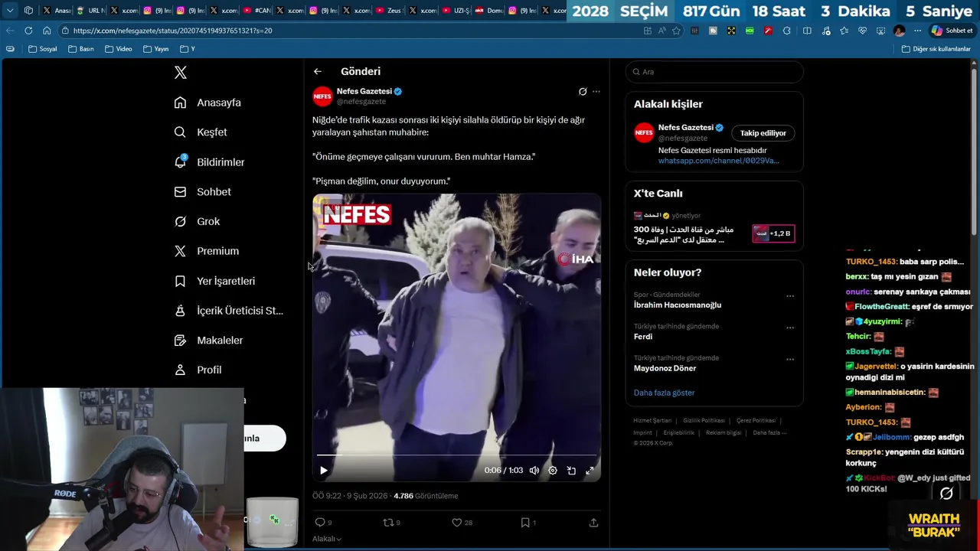
Task: Open Bildirimler notifications
Action: click(210, 162)
